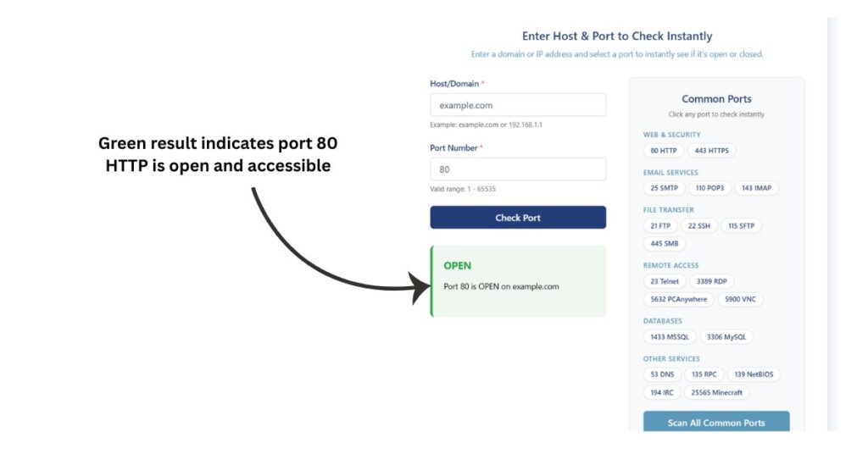Viewport: 868px width, 454px height.
Task: Check the 25 SMTP port
Action: click(664, 188)
